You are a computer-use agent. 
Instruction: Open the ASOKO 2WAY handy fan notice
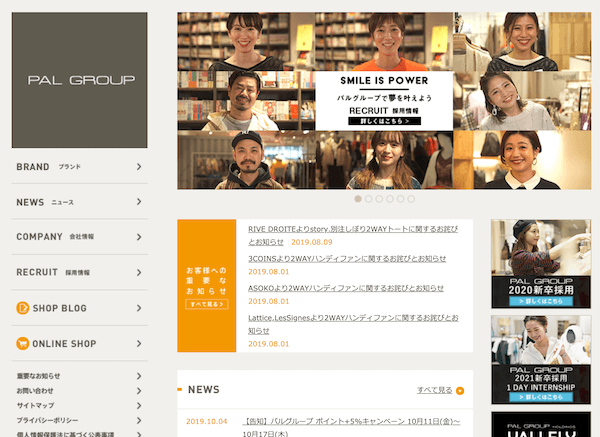click(346, 288)
